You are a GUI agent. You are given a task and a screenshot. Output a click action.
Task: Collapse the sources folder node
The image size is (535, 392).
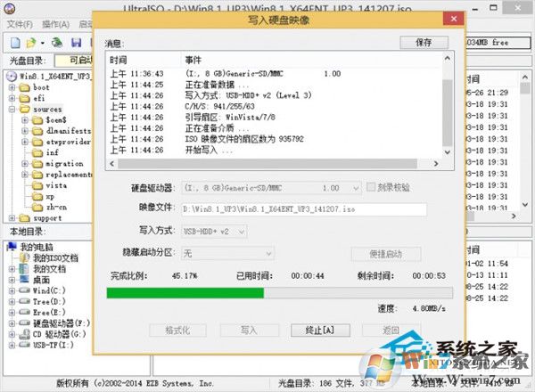12,110
